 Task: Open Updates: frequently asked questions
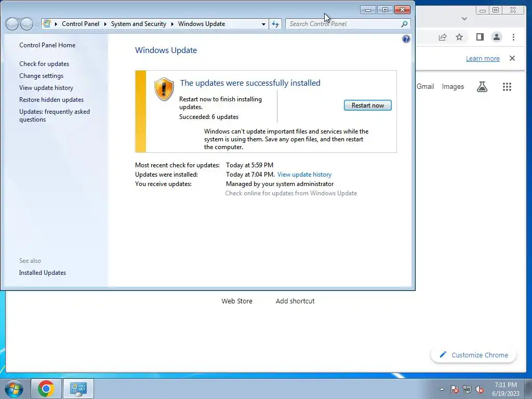tap(54, 115)
